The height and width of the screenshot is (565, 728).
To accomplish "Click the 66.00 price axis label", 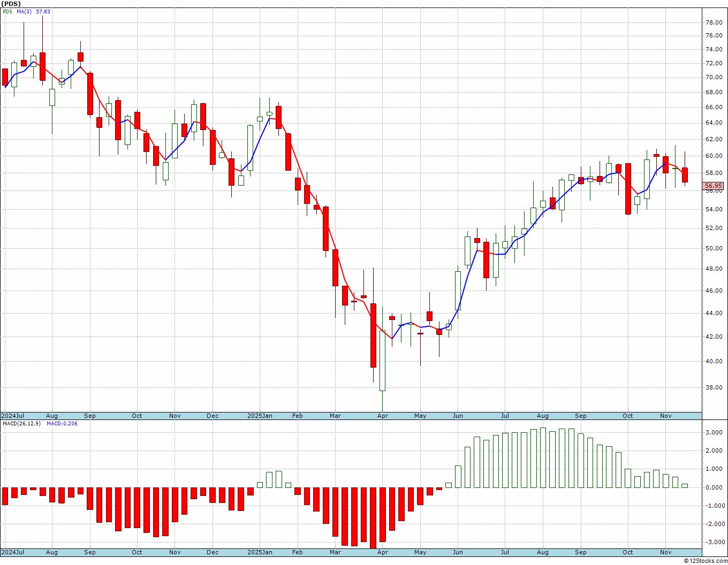I will click(x=714, y=108).
